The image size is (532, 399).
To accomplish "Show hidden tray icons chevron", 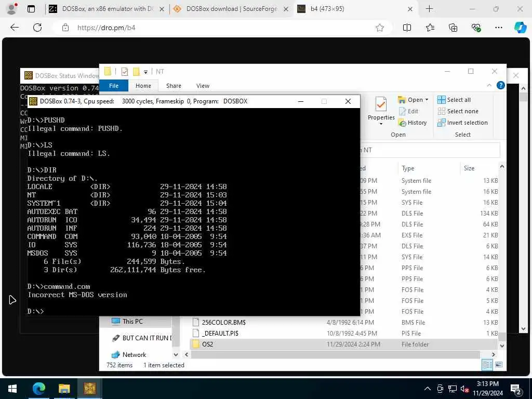I will point(428,389).
